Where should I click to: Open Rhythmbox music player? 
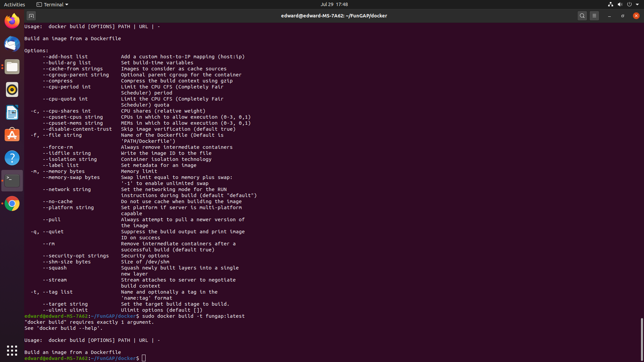point(12,89)
